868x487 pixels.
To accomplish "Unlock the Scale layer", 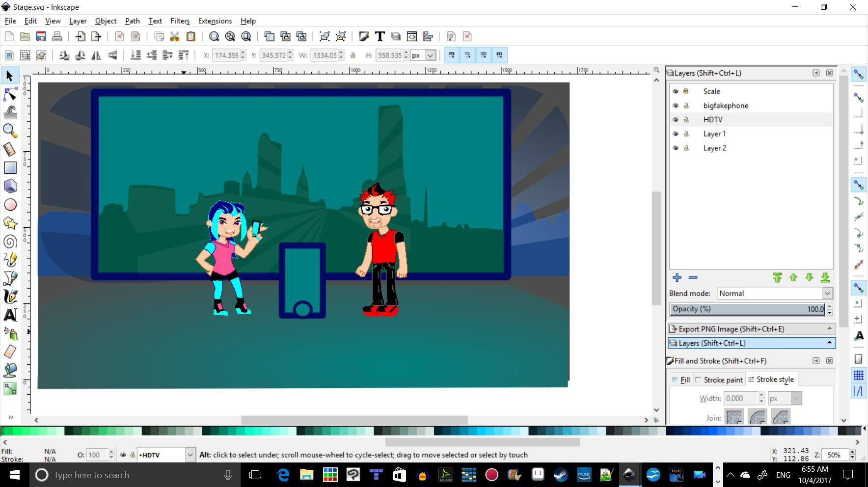I will click(686, 91).
